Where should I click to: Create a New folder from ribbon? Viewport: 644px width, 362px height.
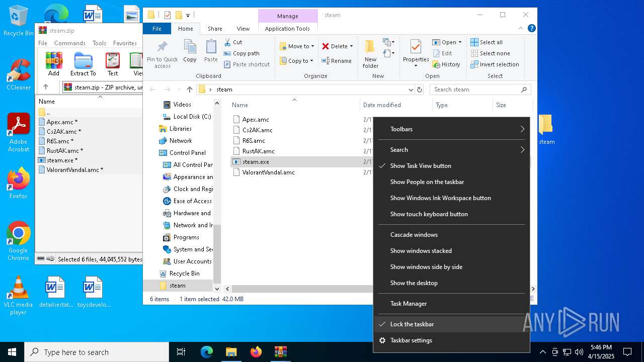370,54
